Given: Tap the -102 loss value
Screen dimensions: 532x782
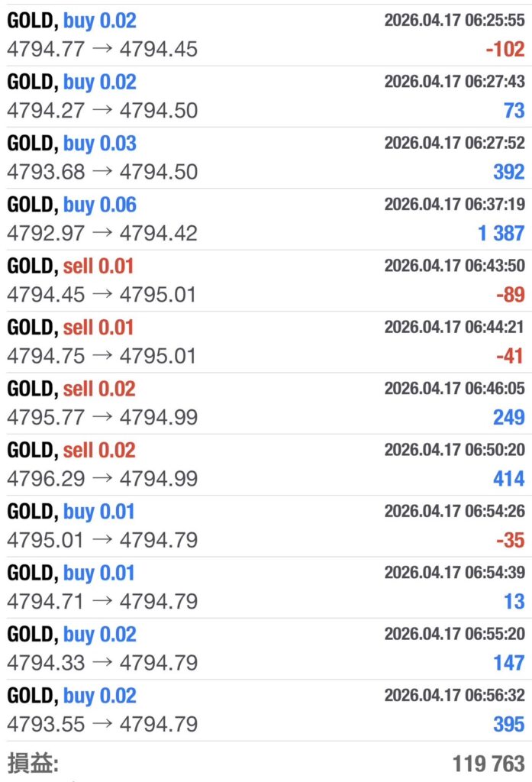Looking at the screenshot, I should pos(505,50).
